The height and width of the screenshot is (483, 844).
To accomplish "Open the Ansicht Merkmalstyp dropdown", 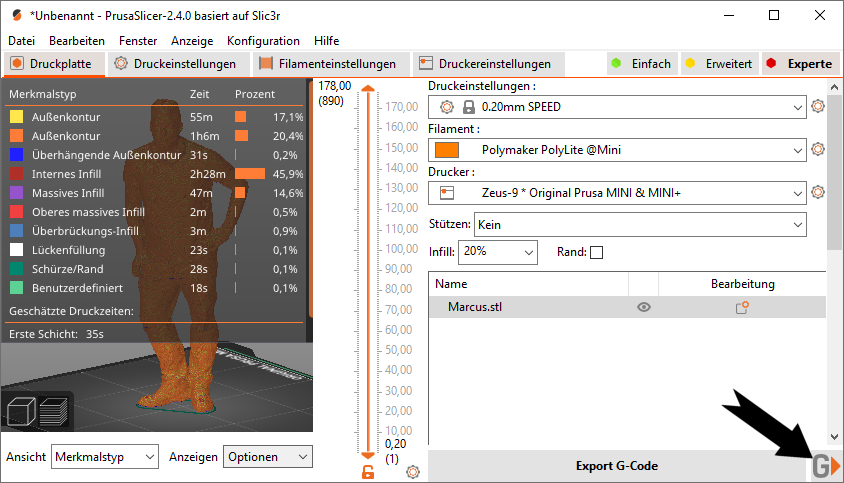I will pos(105,457).
